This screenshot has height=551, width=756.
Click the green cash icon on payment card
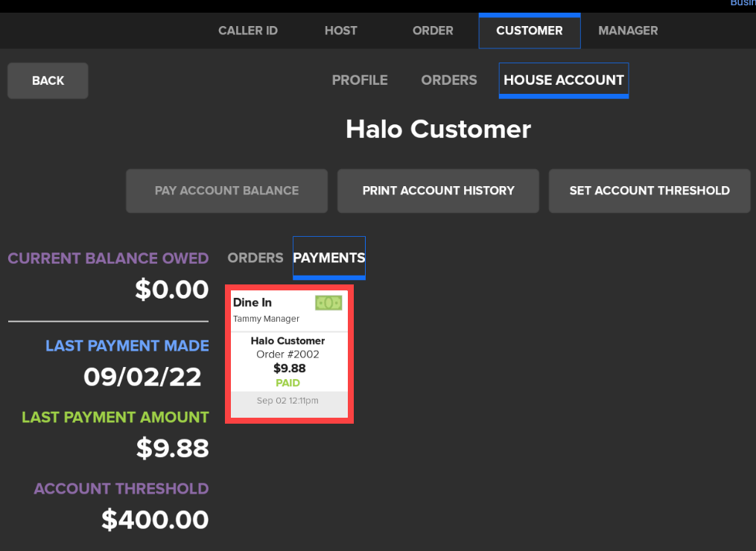pos(328,303)
